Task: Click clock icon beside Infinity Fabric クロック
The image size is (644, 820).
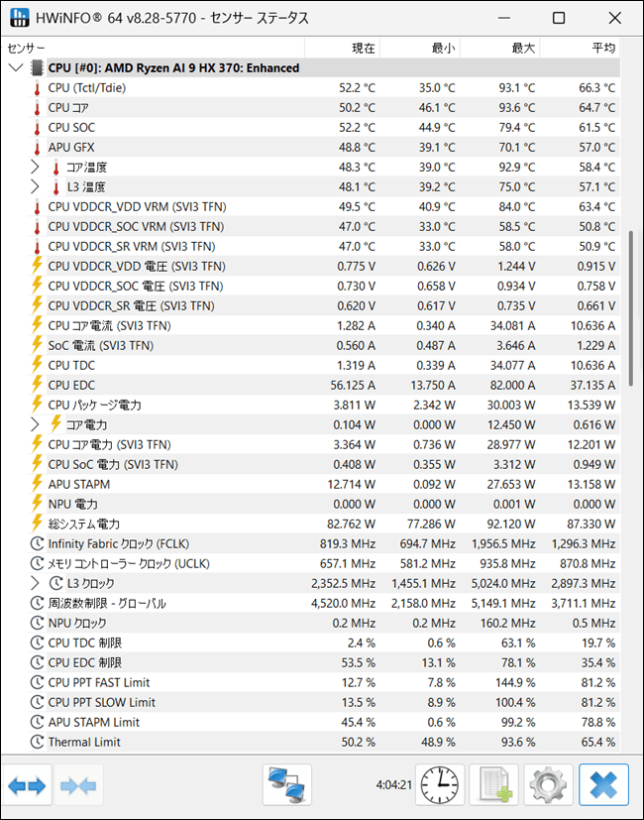Action: 37,544
